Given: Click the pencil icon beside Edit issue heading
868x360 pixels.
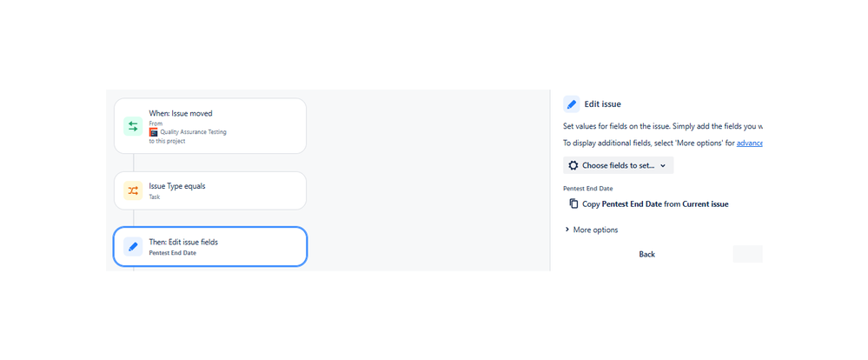Looking at the screenshot, I should (x=572, y=104).
